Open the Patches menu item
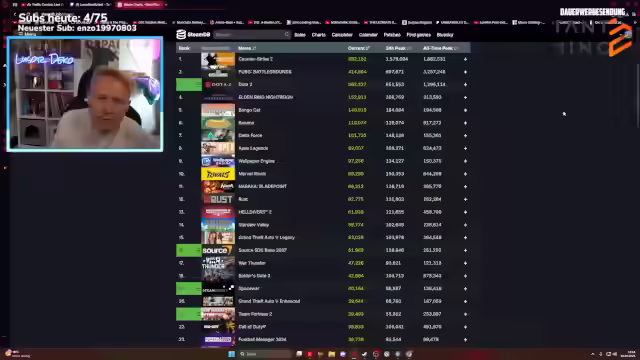The image size is (640, 360). 392,35
